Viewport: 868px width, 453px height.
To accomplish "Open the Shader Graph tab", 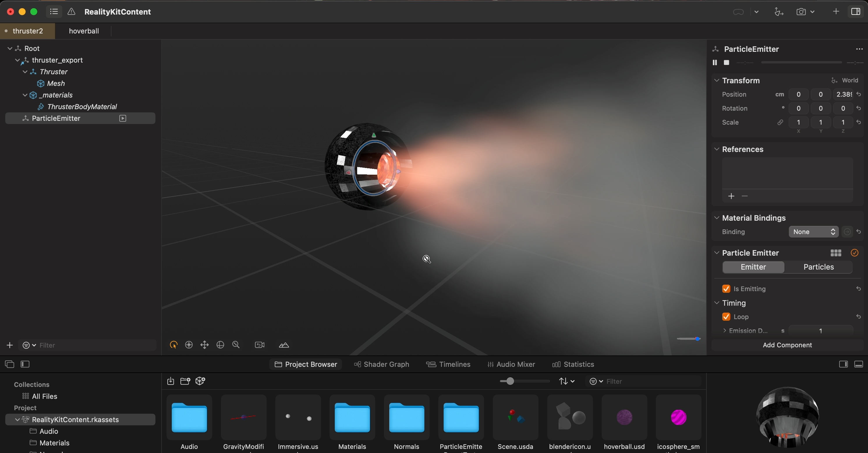I will coord(381,364).
